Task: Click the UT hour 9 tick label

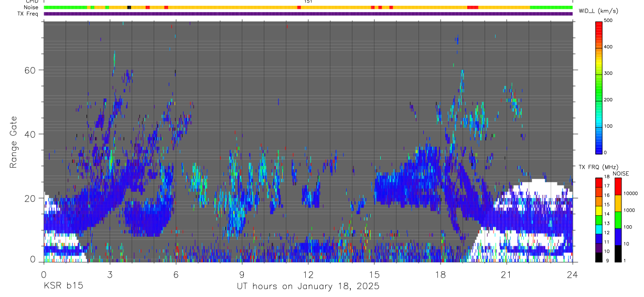Action: tap(242, 274)
